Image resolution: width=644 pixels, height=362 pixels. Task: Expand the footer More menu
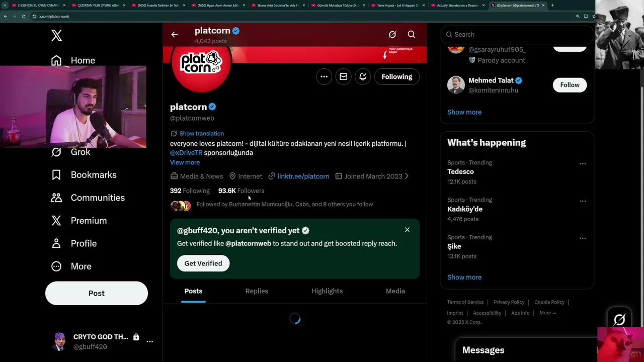[548, 313]
